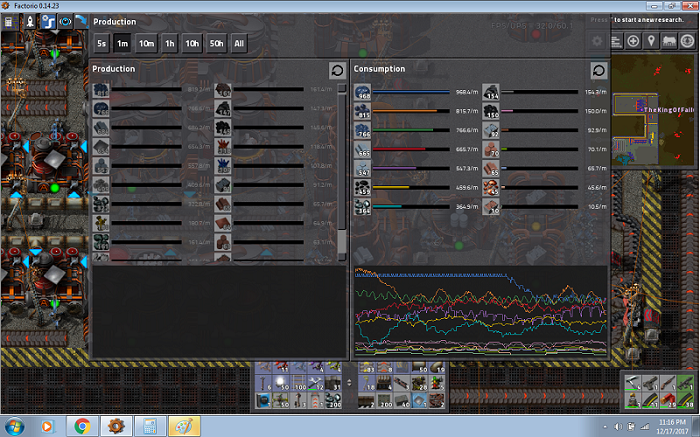Click top-left production item showing 819.2/m
The image size is (700, 437).
pyautogui.click(x=101, y=90)
